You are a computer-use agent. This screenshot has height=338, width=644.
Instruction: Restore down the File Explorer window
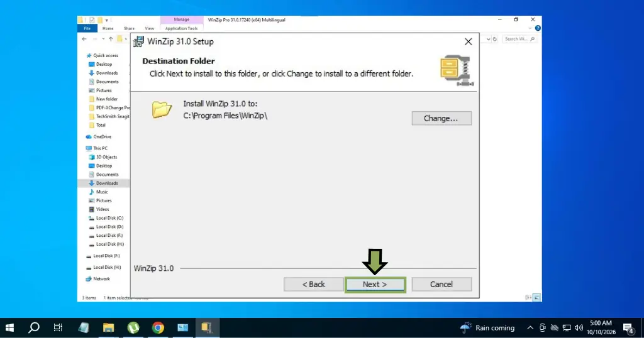click(x=516, y=19)
